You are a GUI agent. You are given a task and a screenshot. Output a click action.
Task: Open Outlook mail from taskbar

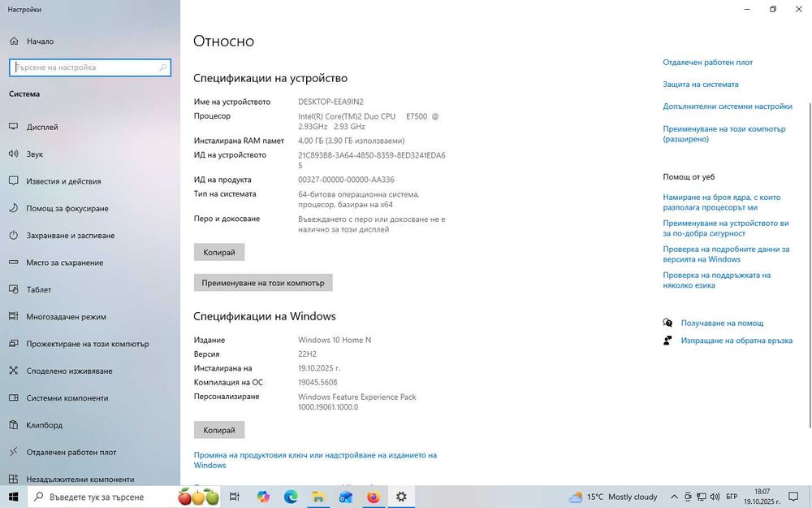pyautogui.click(x=345, y=497)
